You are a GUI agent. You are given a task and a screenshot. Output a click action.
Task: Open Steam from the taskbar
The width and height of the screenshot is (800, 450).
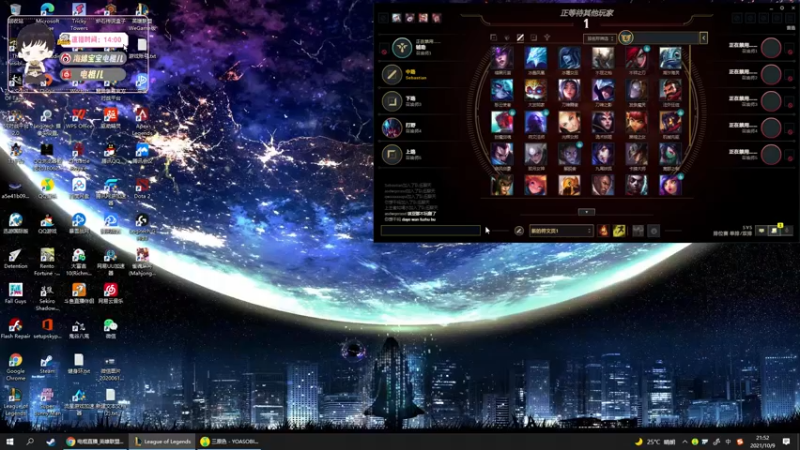click(50, 442)
